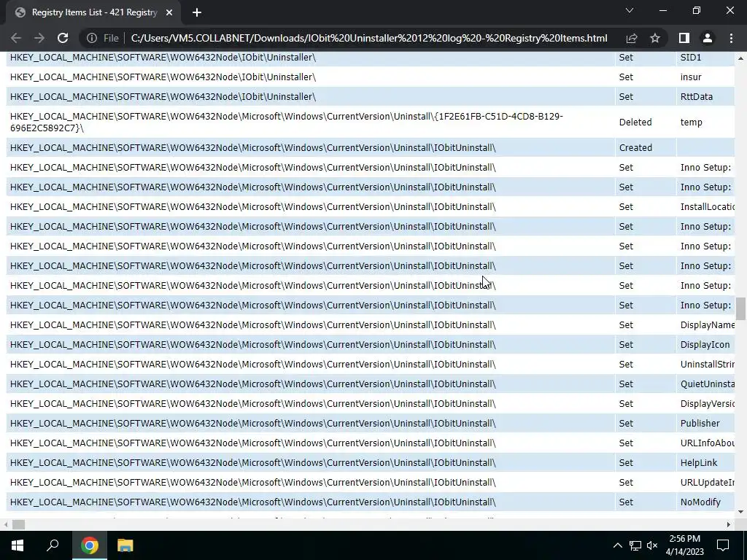Click the 'SID1' value cell
The height and width of the screenshot is (560, 747).
click(705, 58)
